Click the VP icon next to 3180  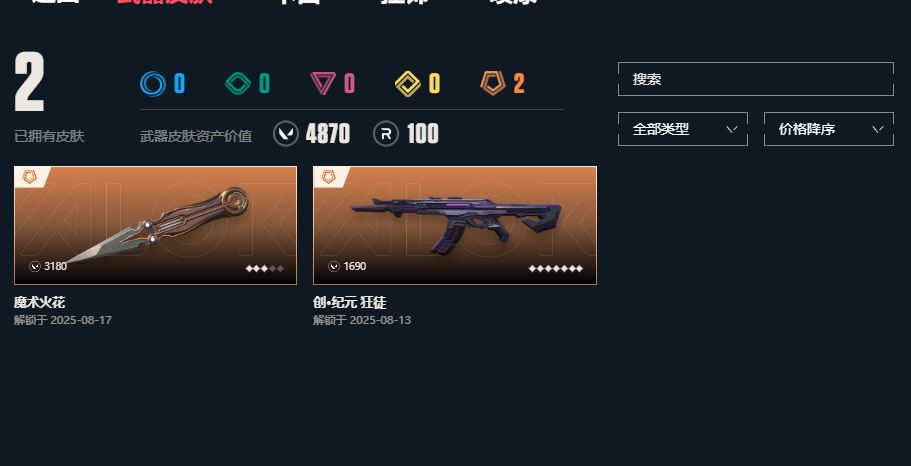point(35,267)
